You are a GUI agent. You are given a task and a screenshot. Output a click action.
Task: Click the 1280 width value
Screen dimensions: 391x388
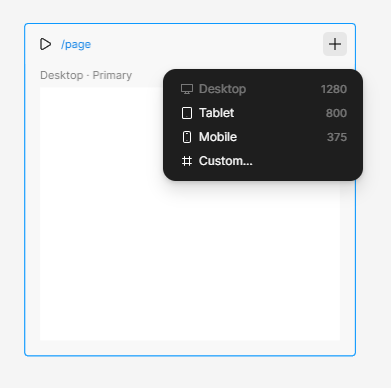pyautogui.click(x=334, y=89)
